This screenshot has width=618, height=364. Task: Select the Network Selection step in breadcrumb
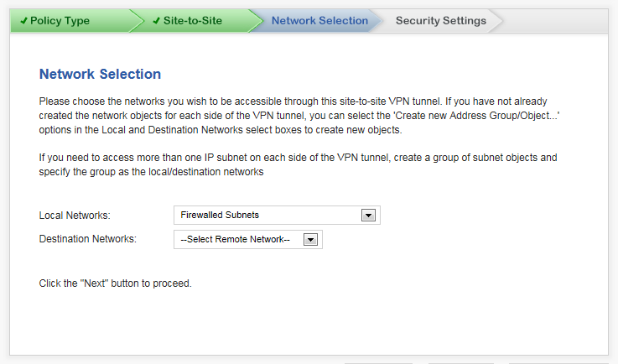[319, 20]
